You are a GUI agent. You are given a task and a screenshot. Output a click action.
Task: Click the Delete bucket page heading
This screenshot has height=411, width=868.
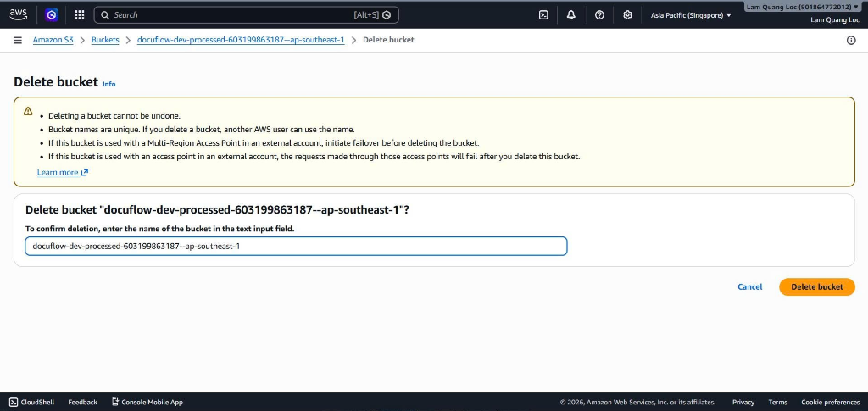coord(56,82)
